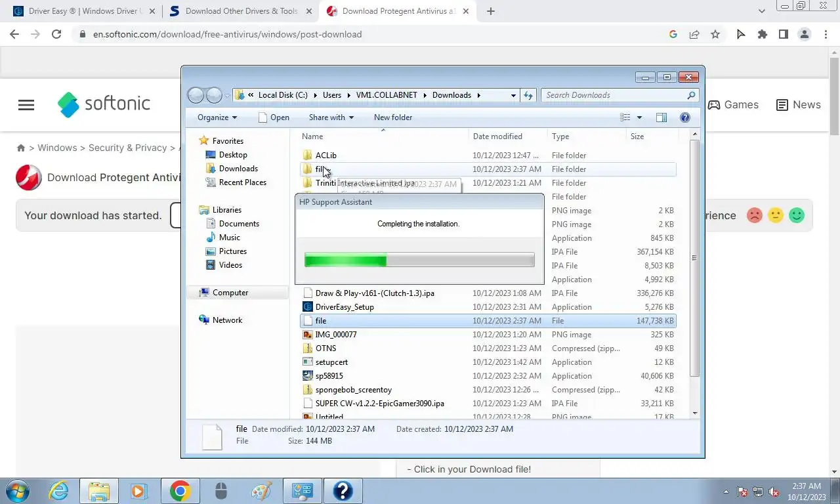
Task: Click the Explorer Forward navigation arrow
Action: tap(214, 96)
